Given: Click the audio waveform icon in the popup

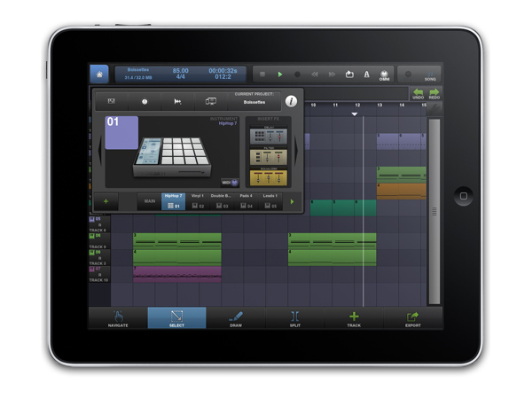Looking at the screenshot, I should (x=177, y=101).
